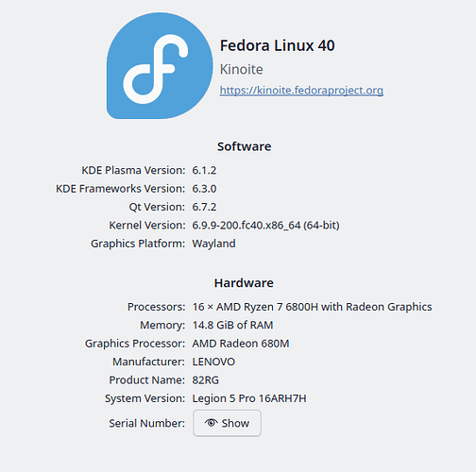Click the Wayland graphics platform value
Screen dimensions: 476x472
pyautogui.click(x=213, y=244)
